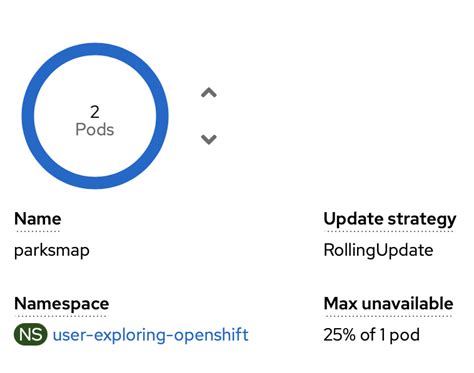Click the blue pod donut ring
This screenshot has width=474, height=373.
pos(95,49)
